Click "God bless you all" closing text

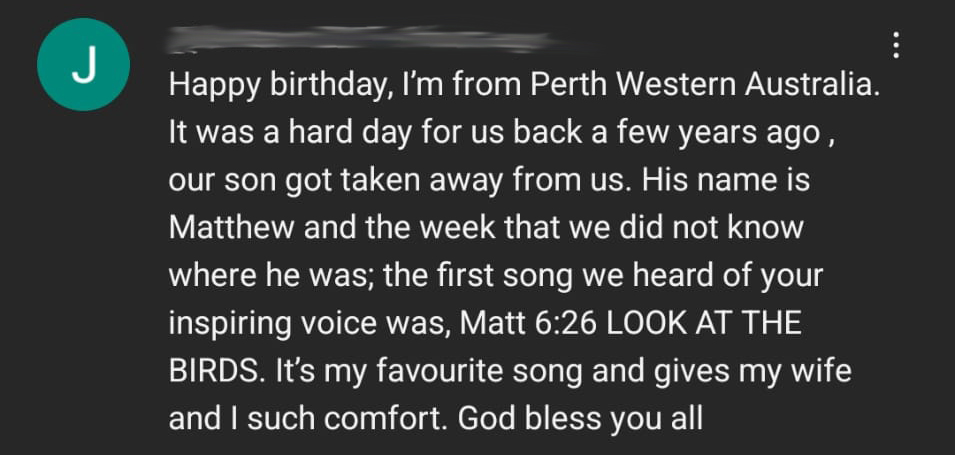(581, 418)
